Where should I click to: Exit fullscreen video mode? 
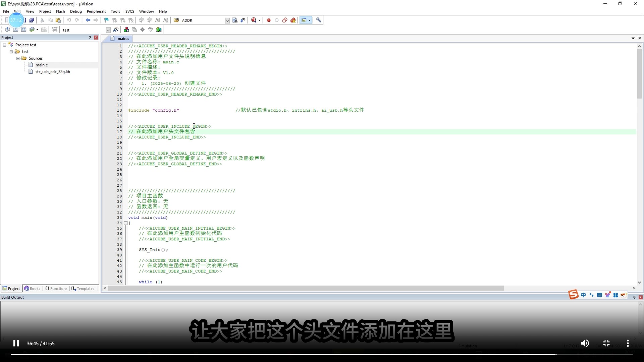pyautogui.click(x=606, y=343)
